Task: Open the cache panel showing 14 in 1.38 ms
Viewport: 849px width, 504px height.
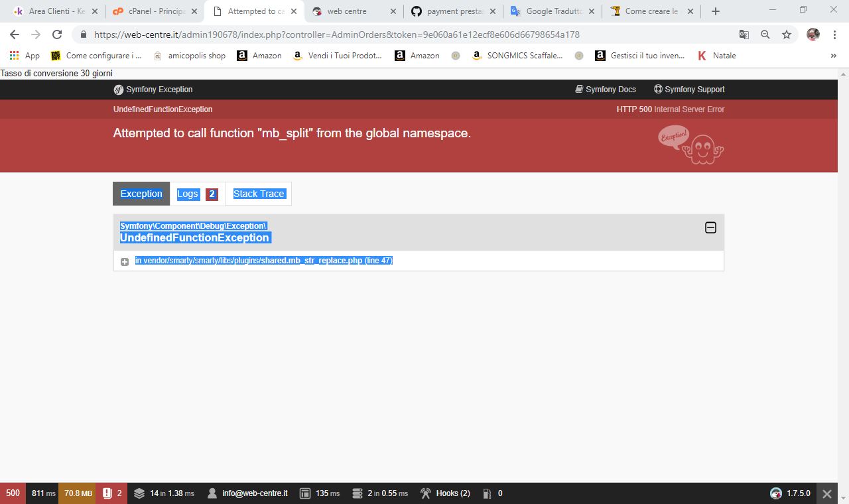Action: [164, 493]
